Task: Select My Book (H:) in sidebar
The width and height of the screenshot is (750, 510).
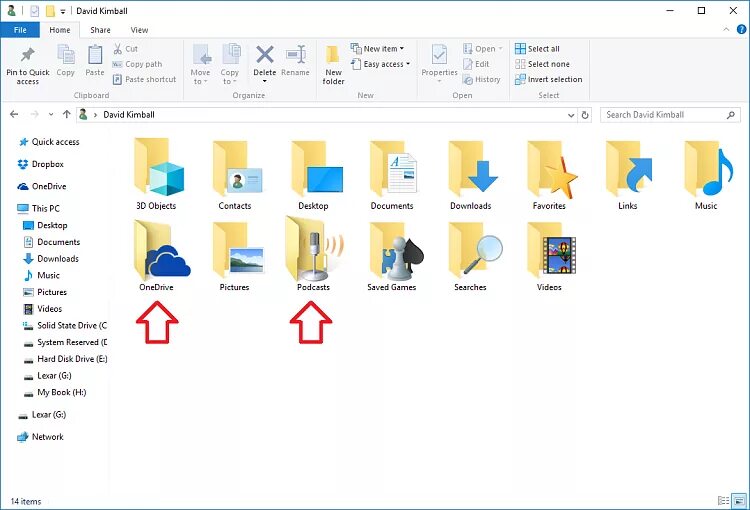Action: coord(55,392)
